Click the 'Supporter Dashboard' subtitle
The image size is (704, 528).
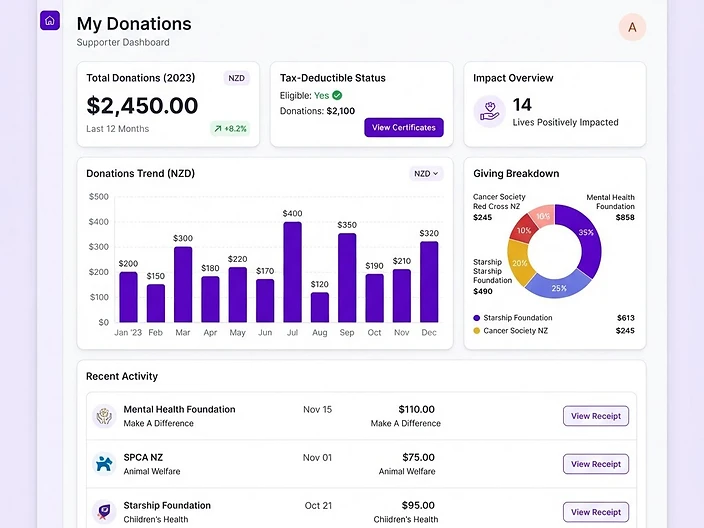click(123, 42)
